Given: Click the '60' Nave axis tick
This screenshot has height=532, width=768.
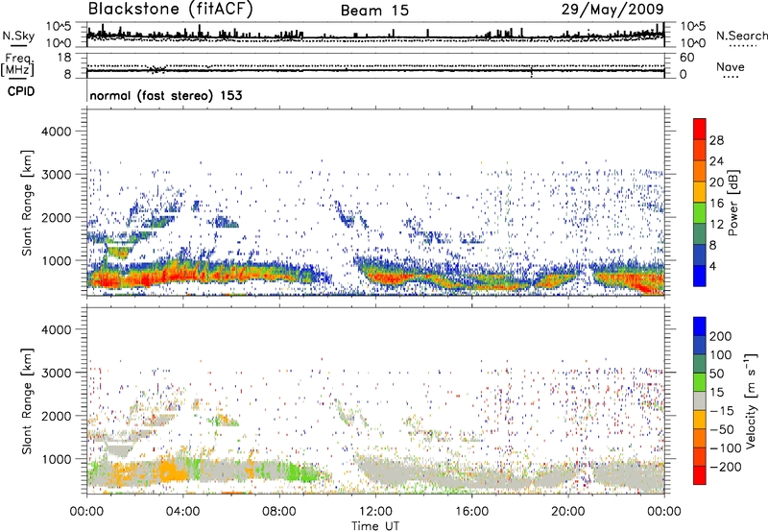Looking at the screenshot, I should click(686, 58).
